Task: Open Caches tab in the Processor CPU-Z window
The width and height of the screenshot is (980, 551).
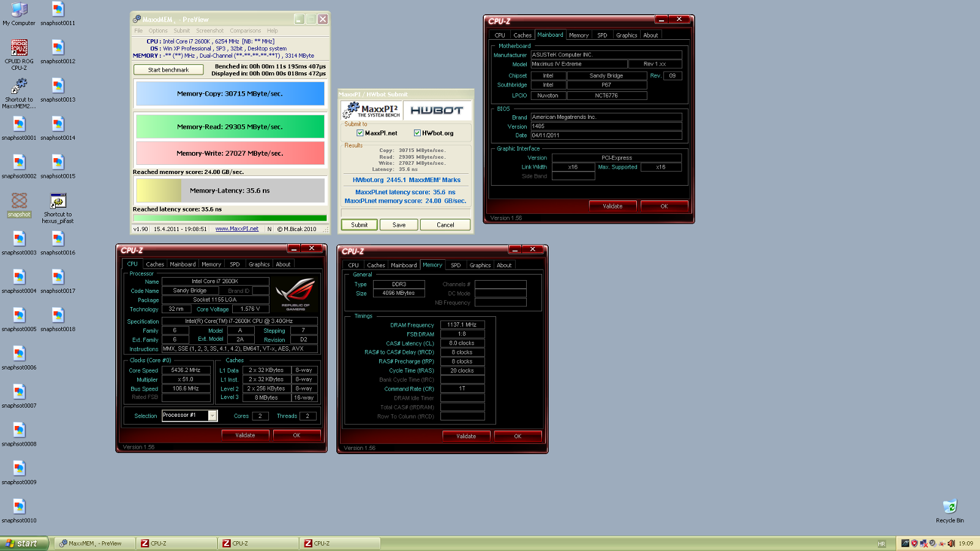Action: [155, 264]
